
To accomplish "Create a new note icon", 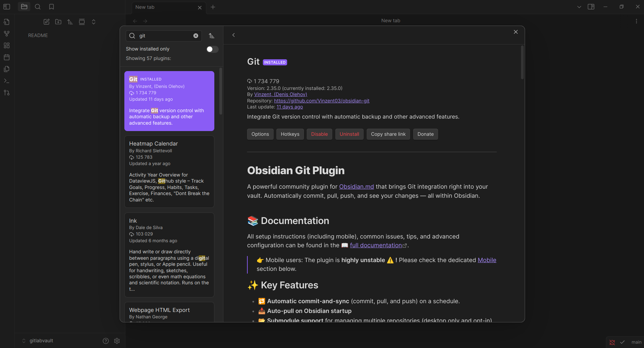I will 47,22.
